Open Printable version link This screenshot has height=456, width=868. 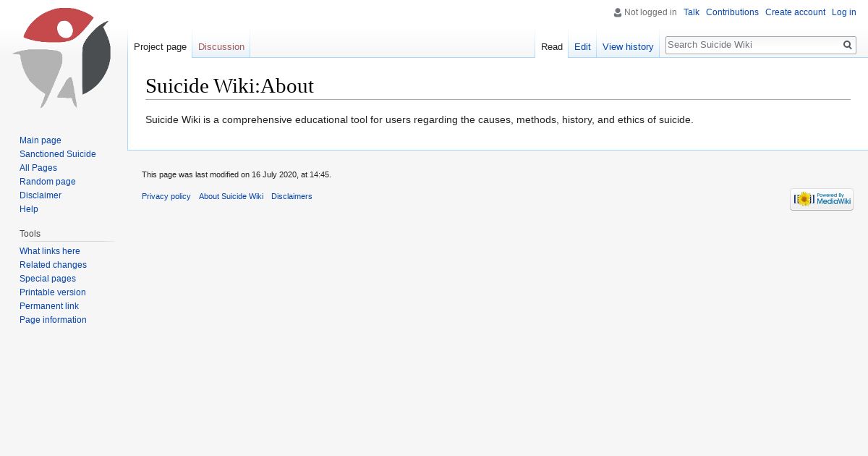tap(53, 292)
